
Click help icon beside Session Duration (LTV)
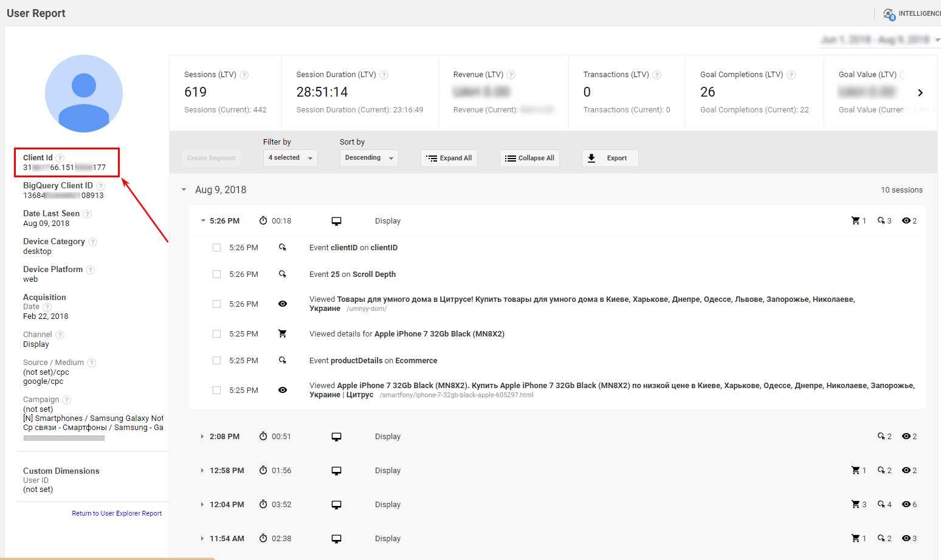click(384, 75)
